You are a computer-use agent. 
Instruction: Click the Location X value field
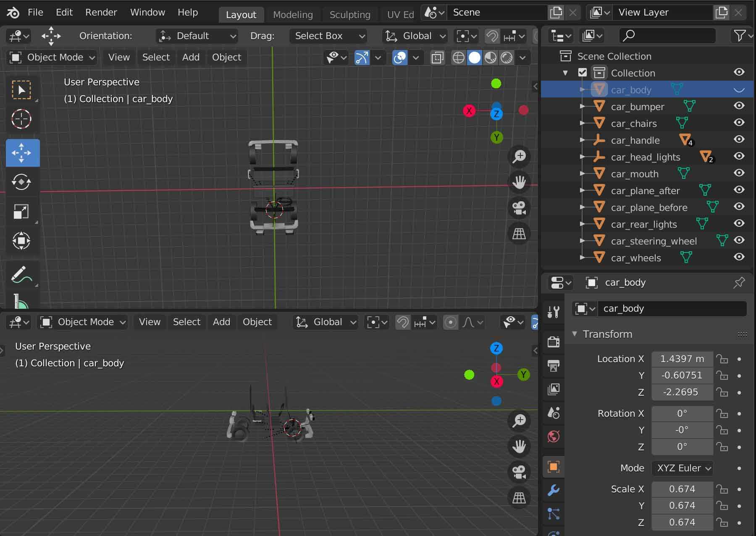682,359
